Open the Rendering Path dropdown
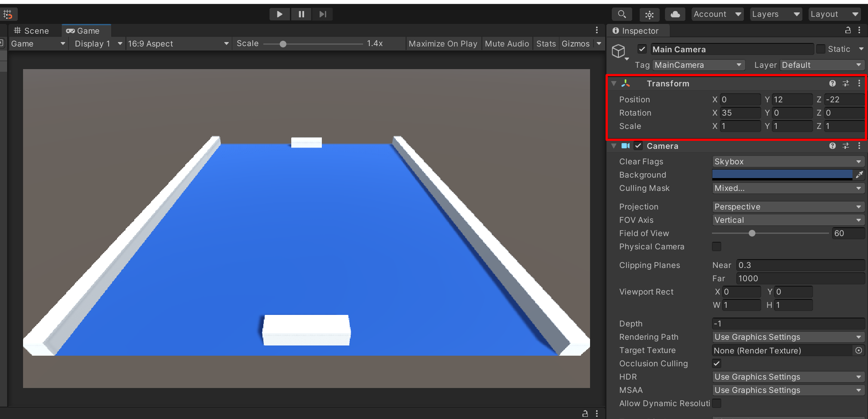Viewport: 868px width, 419px height. [x=788, y=337]
